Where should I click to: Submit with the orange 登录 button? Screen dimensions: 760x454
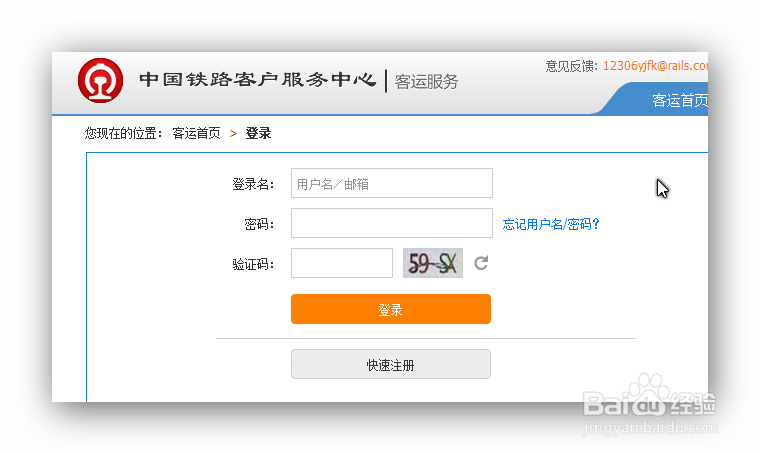391,309
